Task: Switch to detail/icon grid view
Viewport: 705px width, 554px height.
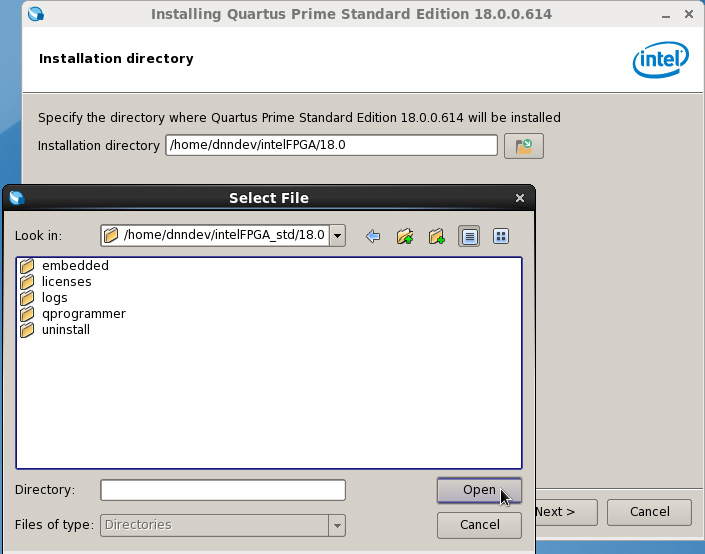Action: (501, 236)
